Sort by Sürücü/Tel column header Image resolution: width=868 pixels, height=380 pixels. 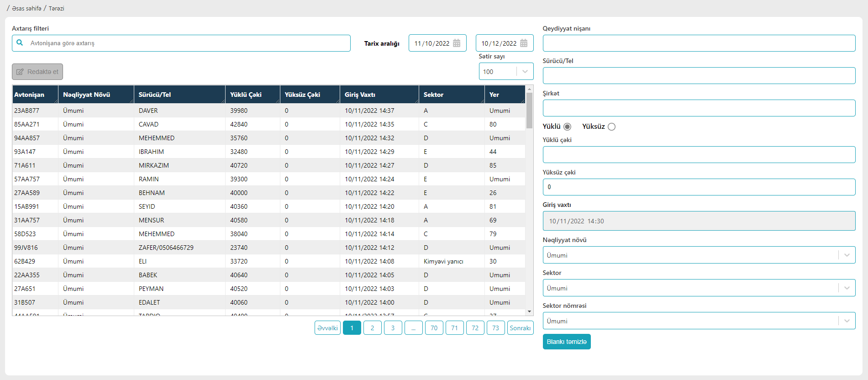pos(179,95)
